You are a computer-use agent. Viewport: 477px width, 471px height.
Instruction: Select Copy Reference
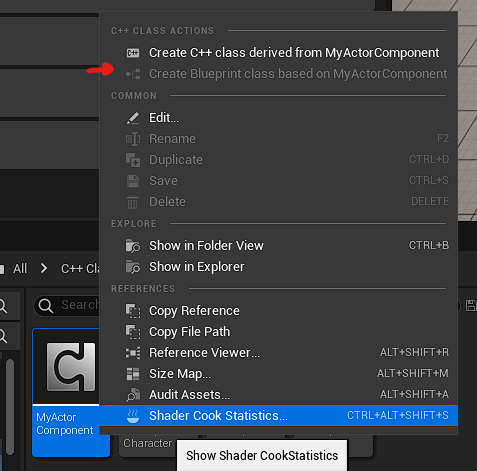click(279, 311)
